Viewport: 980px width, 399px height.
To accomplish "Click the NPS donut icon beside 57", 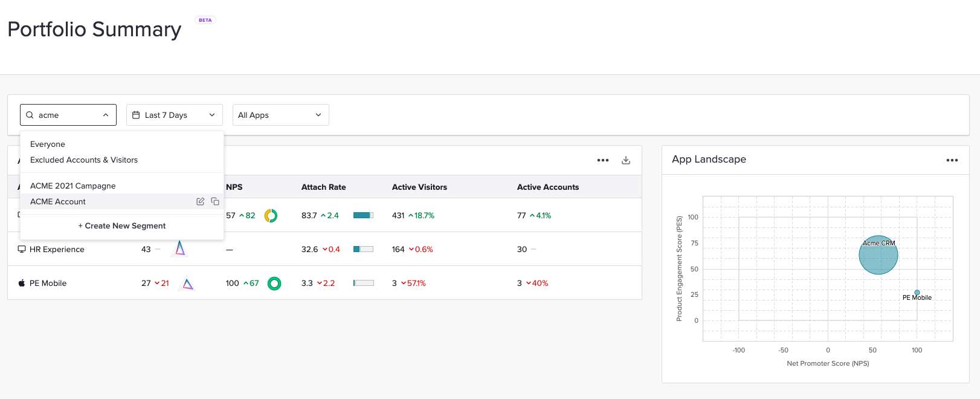I will 271,215.
